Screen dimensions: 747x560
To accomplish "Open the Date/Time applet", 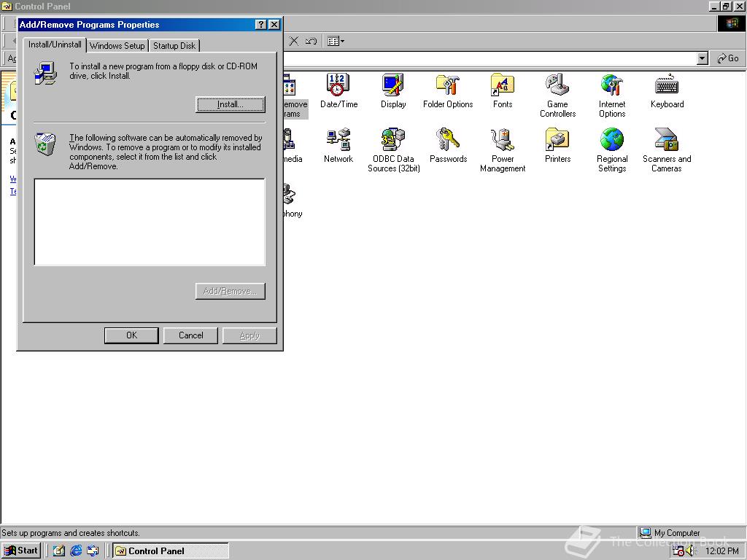I will 338,84.
